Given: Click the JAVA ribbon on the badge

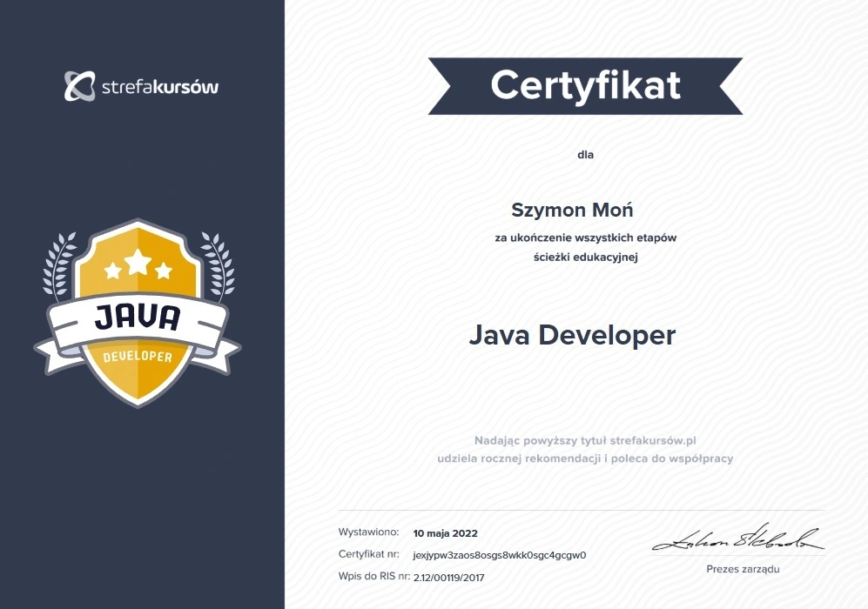Looking at the screenshot, I should 137,318.
